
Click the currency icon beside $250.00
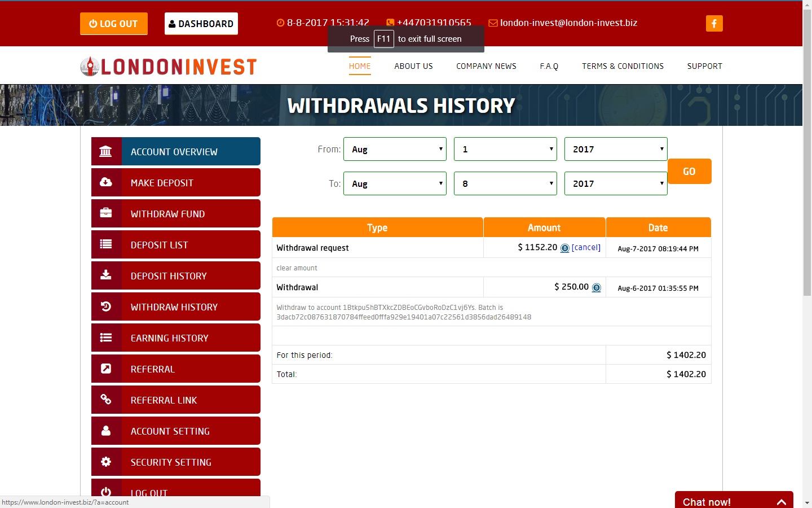596,287
